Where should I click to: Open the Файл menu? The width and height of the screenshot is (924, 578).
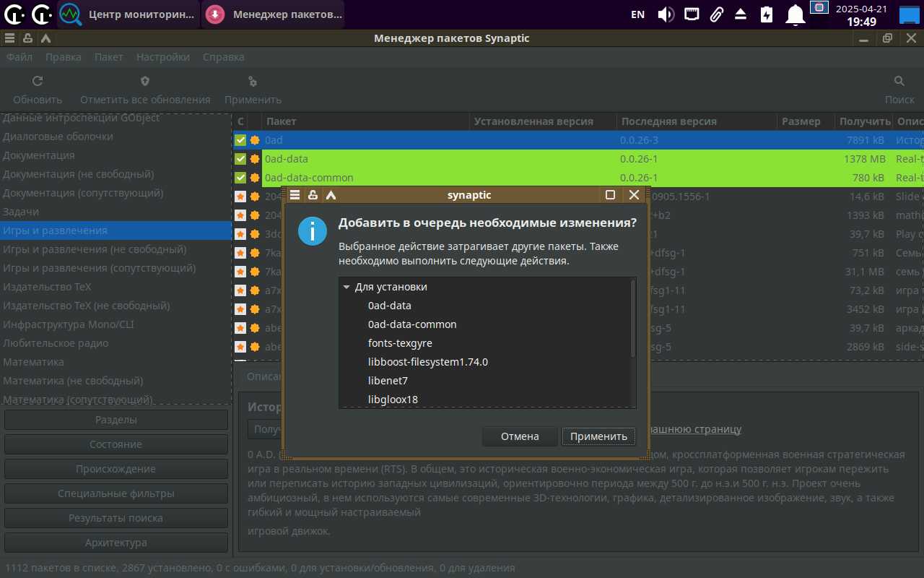[19, 57]
